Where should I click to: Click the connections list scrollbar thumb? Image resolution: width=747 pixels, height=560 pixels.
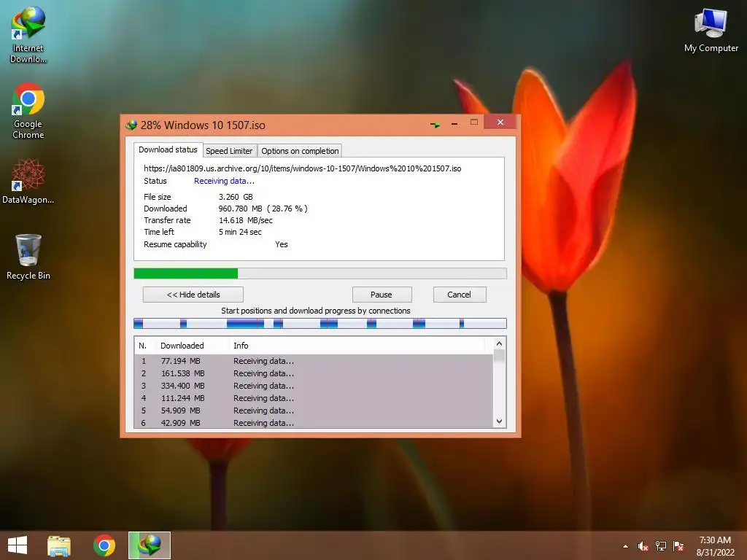(x=499, y=356)
